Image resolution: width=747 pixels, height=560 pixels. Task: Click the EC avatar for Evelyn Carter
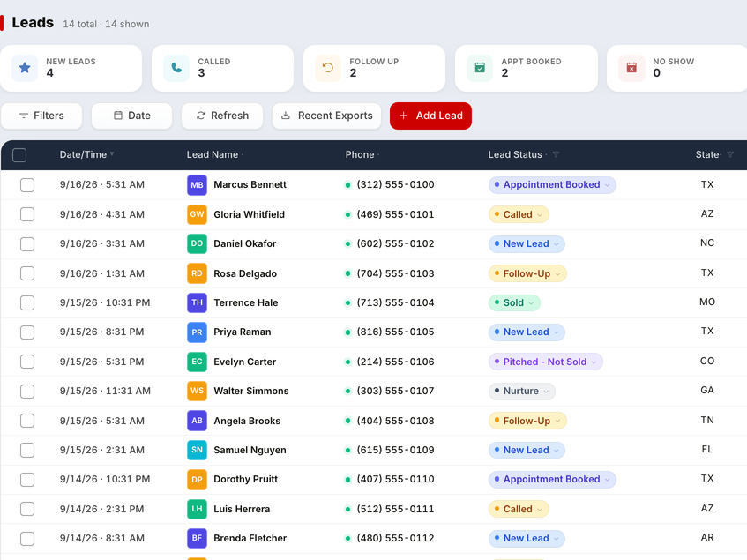[x=197, y=362]
